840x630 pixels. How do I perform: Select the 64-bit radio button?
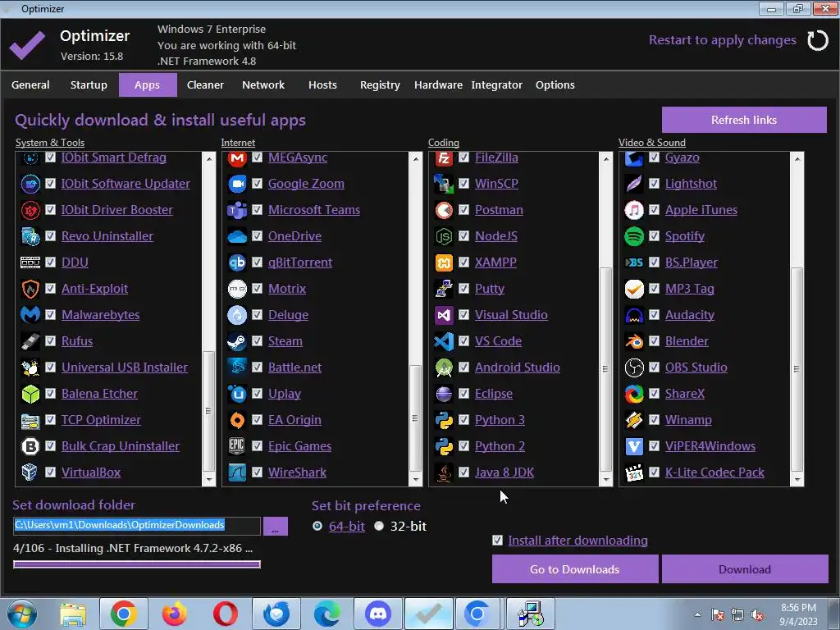317,526
